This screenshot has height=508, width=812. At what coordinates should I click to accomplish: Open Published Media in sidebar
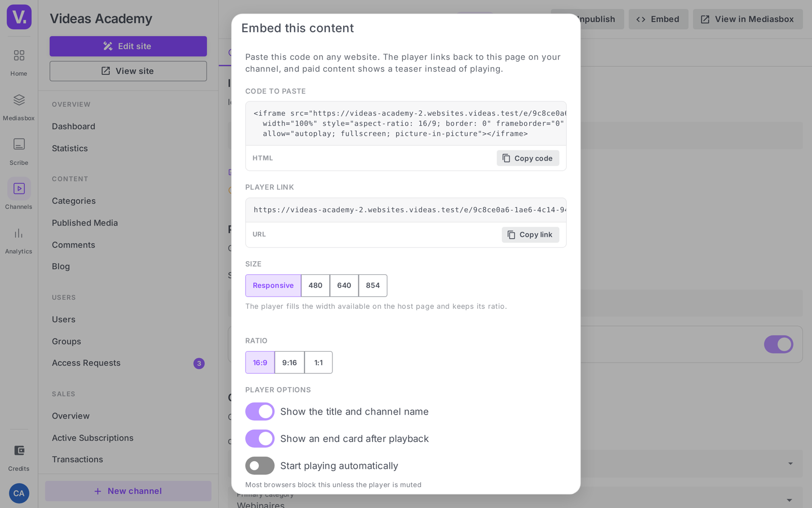(x=85, y=223)
